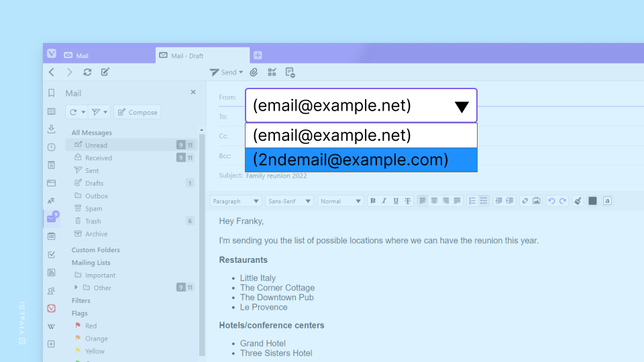This screenshot has width=644, height=362.
Task: Open the Notes panel icon
Action: [52, 165]
